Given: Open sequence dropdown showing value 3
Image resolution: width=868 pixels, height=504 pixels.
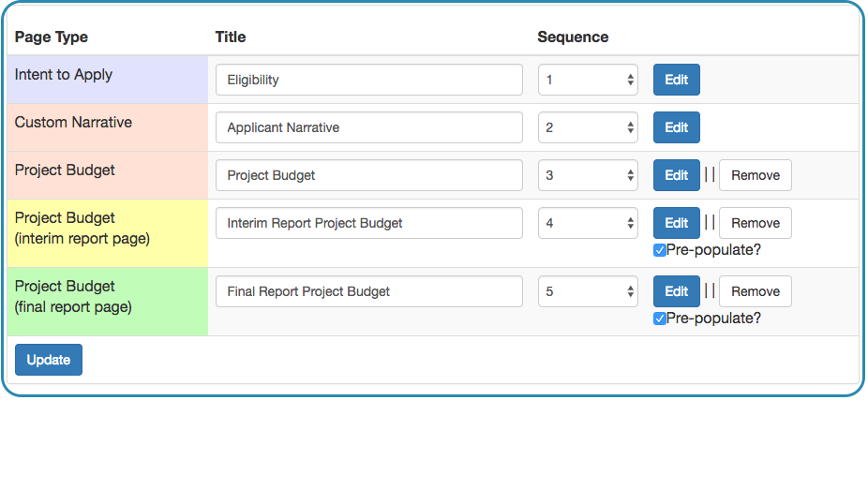Looking at the screenshot, I should click(588, 175).
